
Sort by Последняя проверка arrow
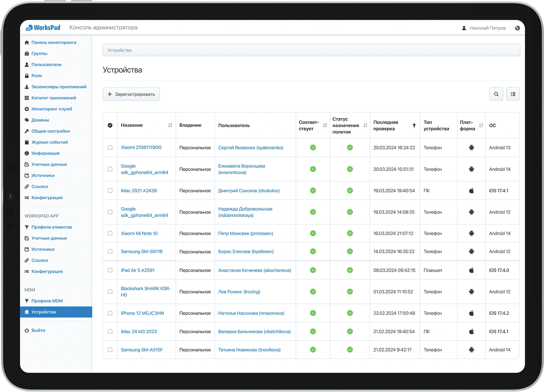(414, 125)
